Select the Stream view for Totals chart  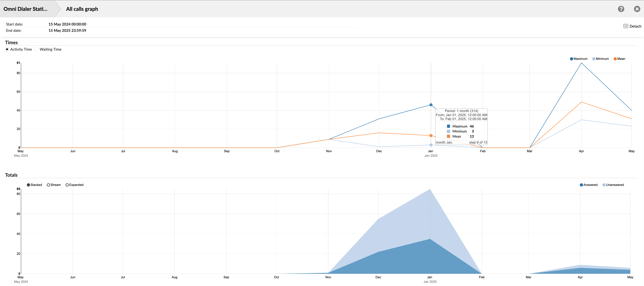coord(48,185)
